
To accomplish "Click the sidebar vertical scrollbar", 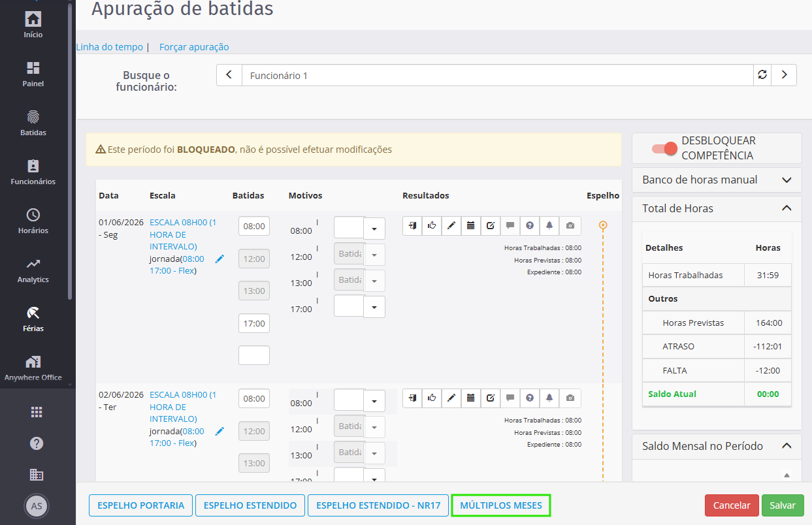I will [x=70, y=150].
